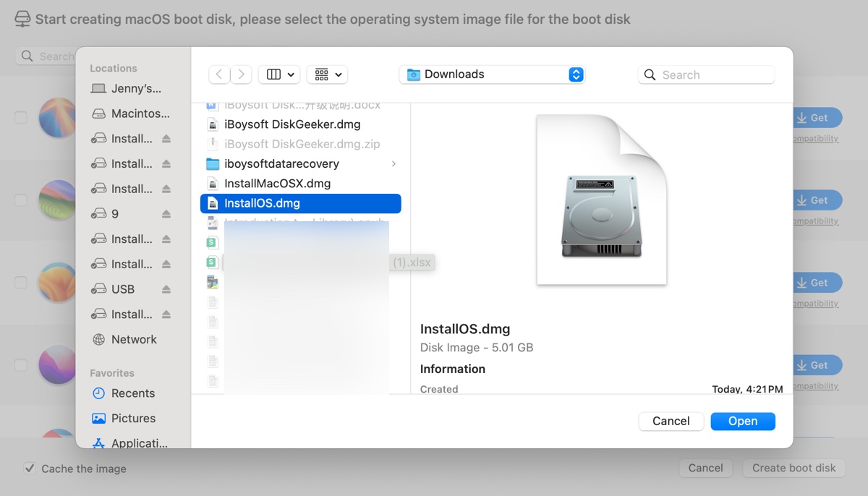Image resolution: width=868 pixels, height=496 pixels.
Task: Click the back navigation arrow
Action: click(219, 74)
